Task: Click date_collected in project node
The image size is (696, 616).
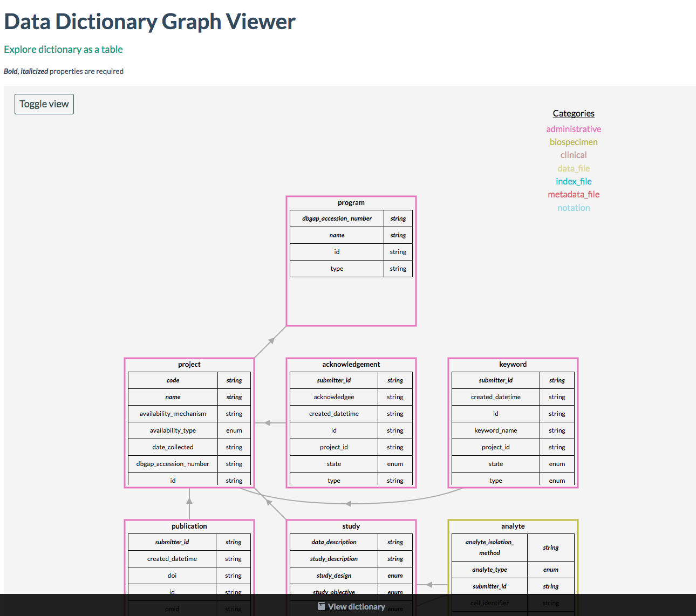Action: coord(173,447)
